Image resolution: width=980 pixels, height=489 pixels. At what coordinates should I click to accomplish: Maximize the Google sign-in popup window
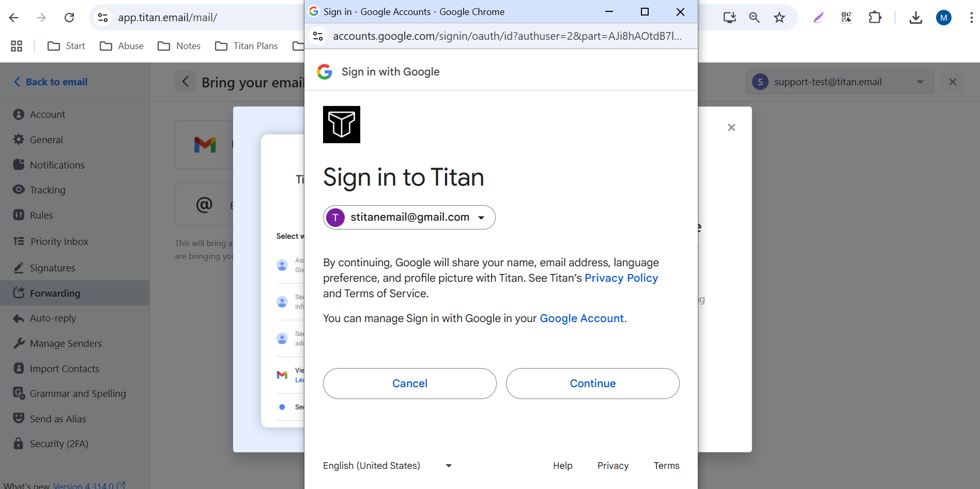pyautogui.click(x=645, y=11)
